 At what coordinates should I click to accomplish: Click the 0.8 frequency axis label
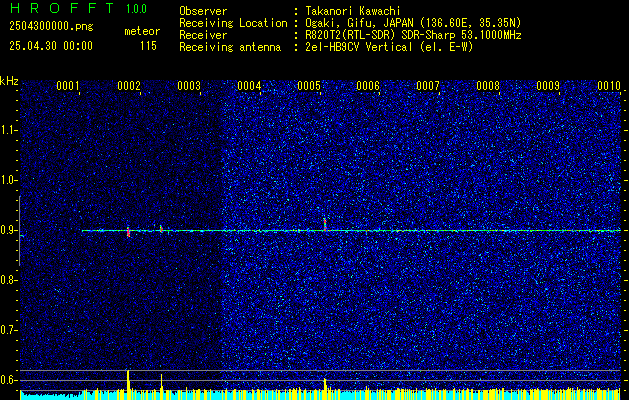pos(9,280)
